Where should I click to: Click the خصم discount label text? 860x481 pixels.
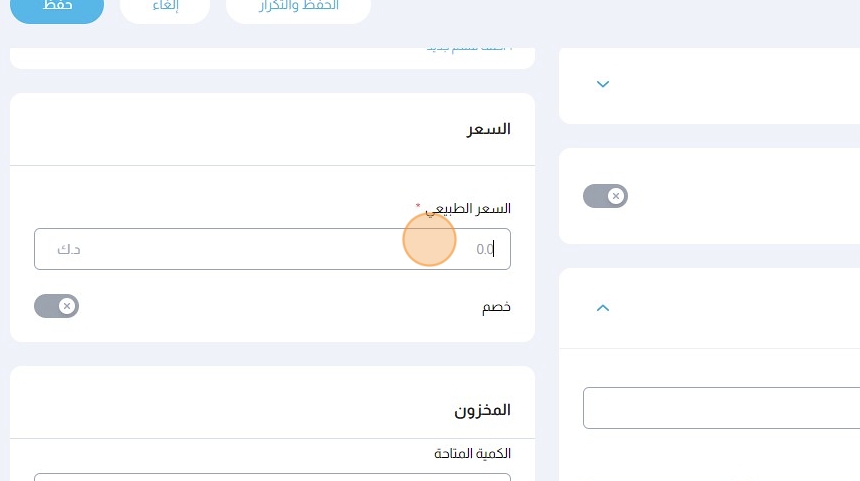click(x=496, y=307)
